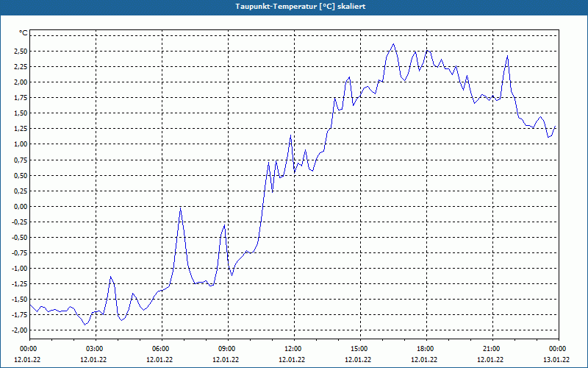Click the 15:00 x-axis time label

tap(358, 349)
